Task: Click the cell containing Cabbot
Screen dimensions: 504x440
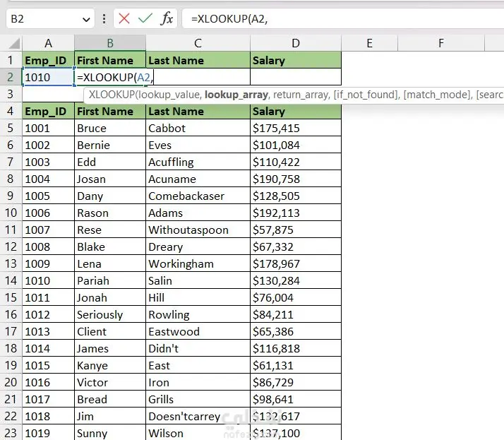Action: pos(198,128)
